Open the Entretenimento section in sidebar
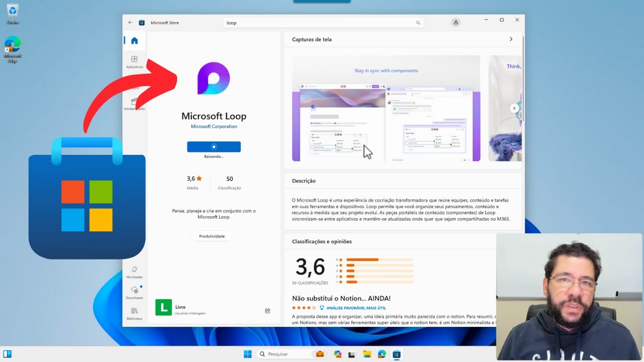The height and width of the screenshot is (362, 644). pos(134,104)
